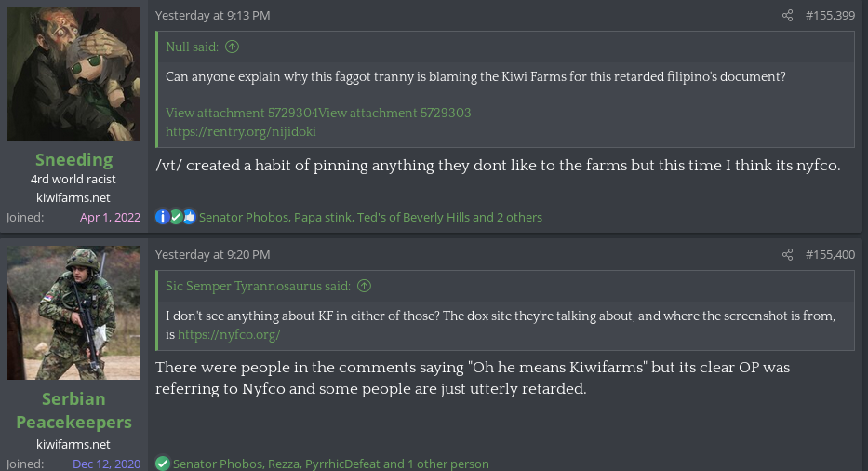Open post number #155,399 permalink
868x471 pixels.
pos(830,16)
